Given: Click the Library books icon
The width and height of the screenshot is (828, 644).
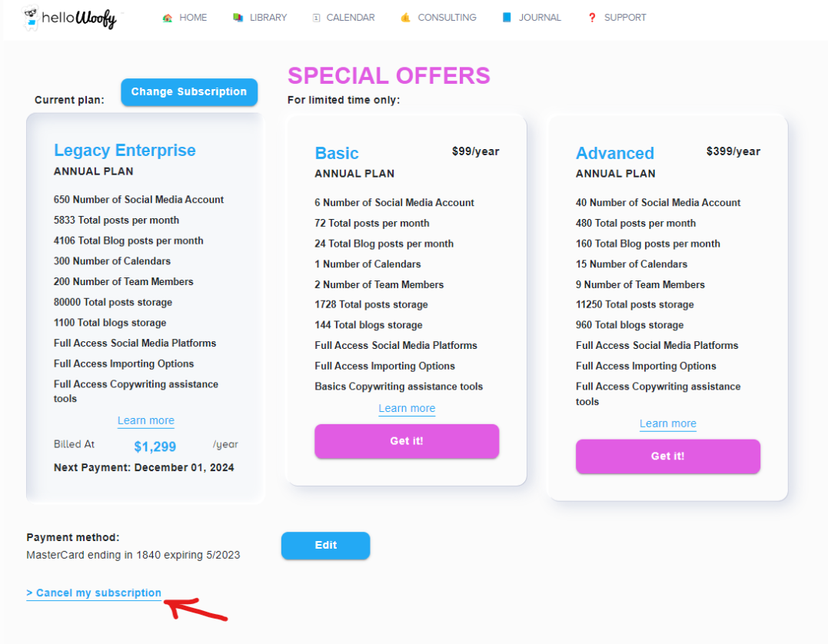Looking at the screenshot, I should (238, 18).
